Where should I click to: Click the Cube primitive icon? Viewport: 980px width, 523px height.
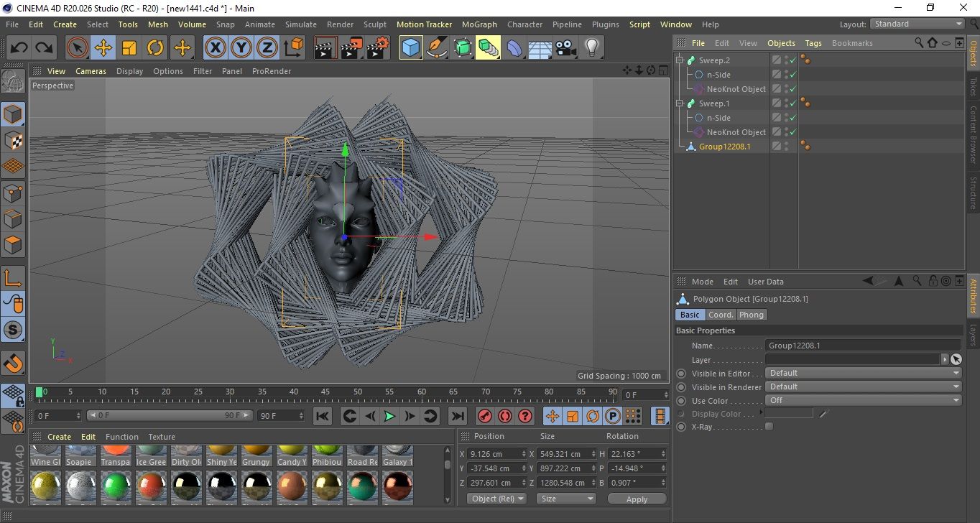410,48
